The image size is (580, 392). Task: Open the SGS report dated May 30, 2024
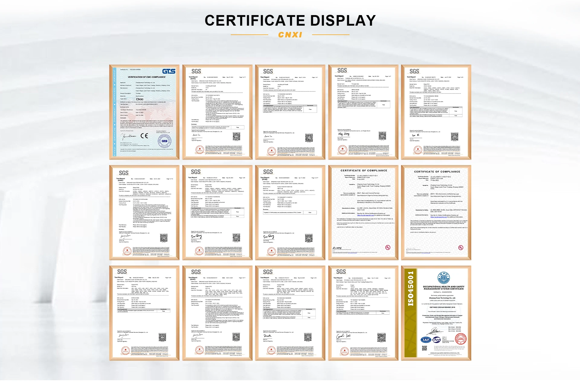click(217, 212)
